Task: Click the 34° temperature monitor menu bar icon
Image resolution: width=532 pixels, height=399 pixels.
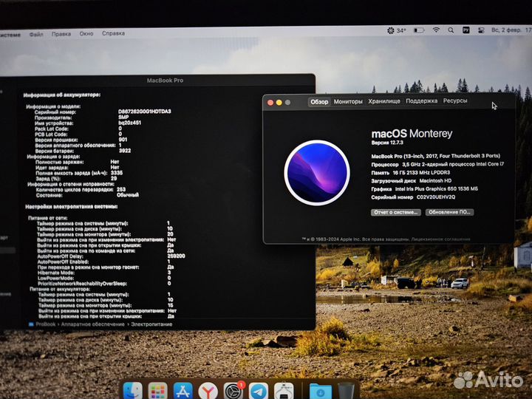Action: tap(396, 30)
